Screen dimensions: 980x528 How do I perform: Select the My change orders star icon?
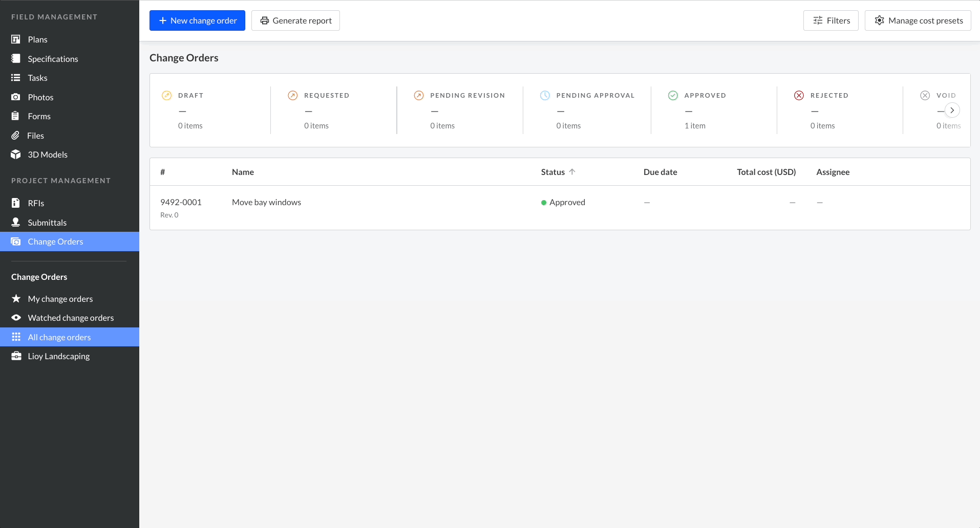point(16,299)
